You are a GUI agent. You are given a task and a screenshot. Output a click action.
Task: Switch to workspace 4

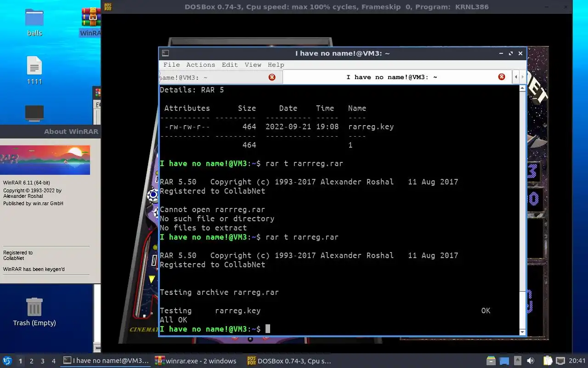tap(53, 361)
